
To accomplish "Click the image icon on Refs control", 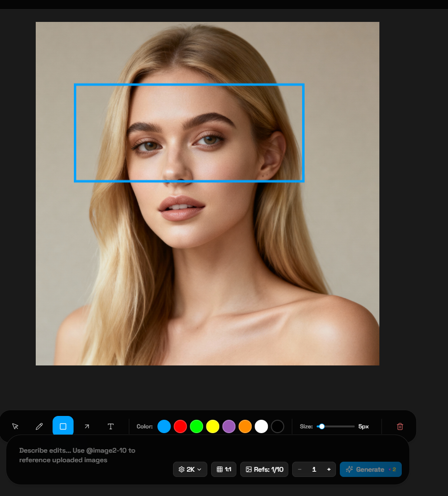I will [248, 469].
